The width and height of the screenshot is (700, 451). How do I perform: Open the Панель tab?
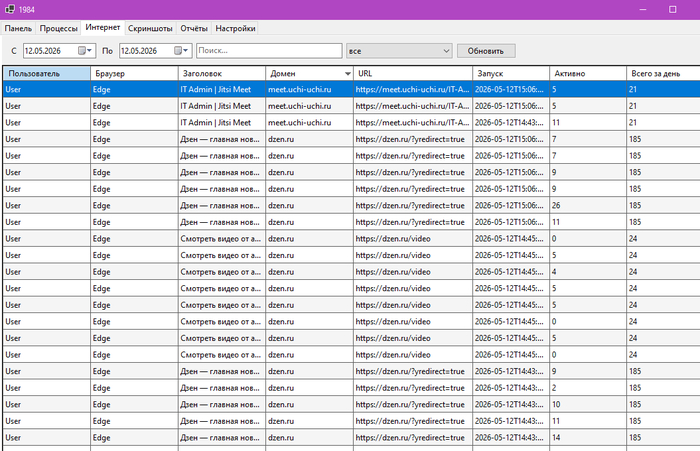18,29
